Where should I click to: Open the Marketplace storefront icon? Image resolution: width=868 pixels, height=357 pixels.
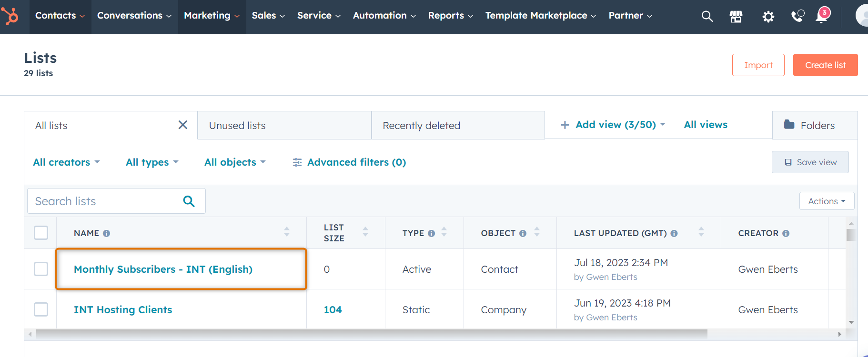coord(736,17)
